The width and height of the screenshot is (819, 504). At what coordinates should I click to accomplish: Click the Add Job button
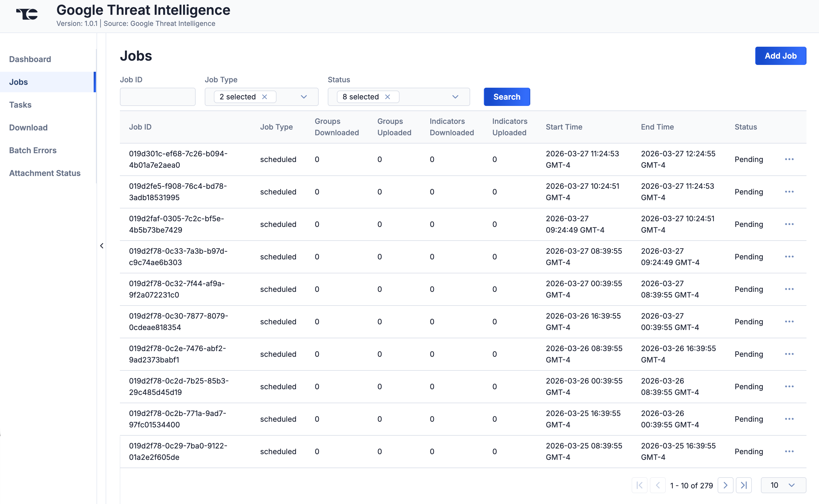pos(780,56)
